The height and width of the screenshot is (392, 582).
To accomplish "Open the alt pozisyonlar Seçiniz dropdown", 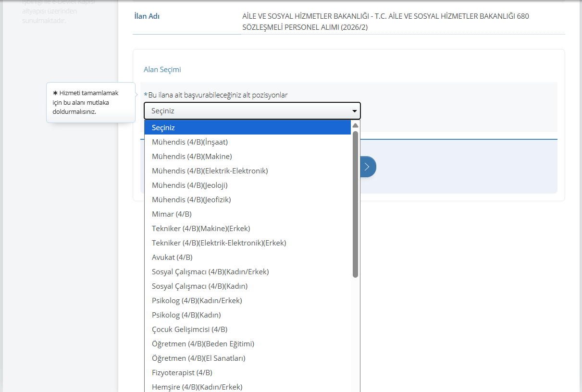I will tap(252, 111).
